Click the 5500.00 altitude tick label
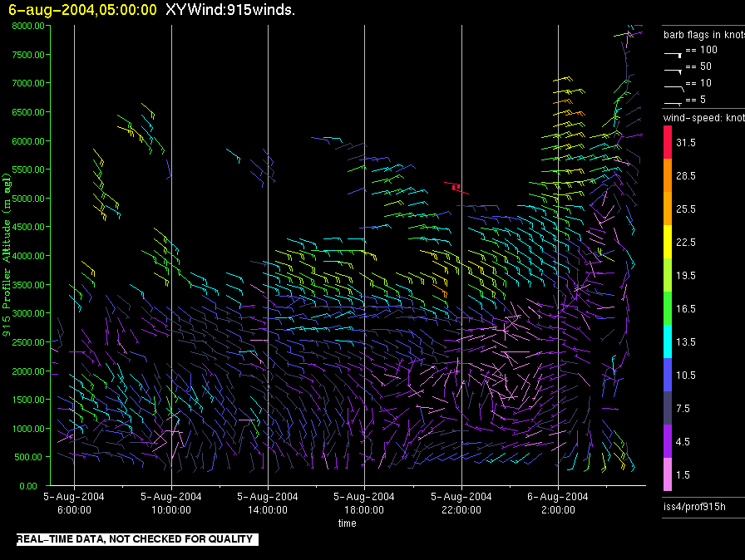 pyautogui.click(x=28, y=169)
